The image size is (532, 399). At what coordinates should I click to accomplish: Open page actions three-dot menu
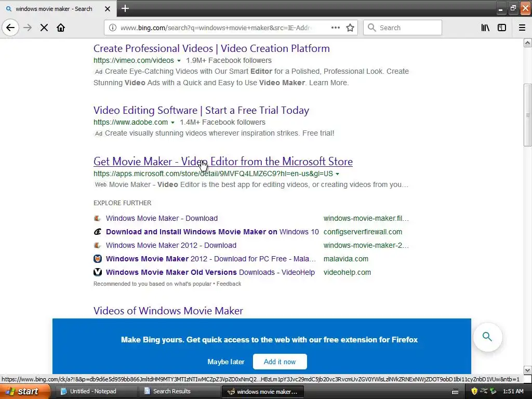(x=336, y=28)
